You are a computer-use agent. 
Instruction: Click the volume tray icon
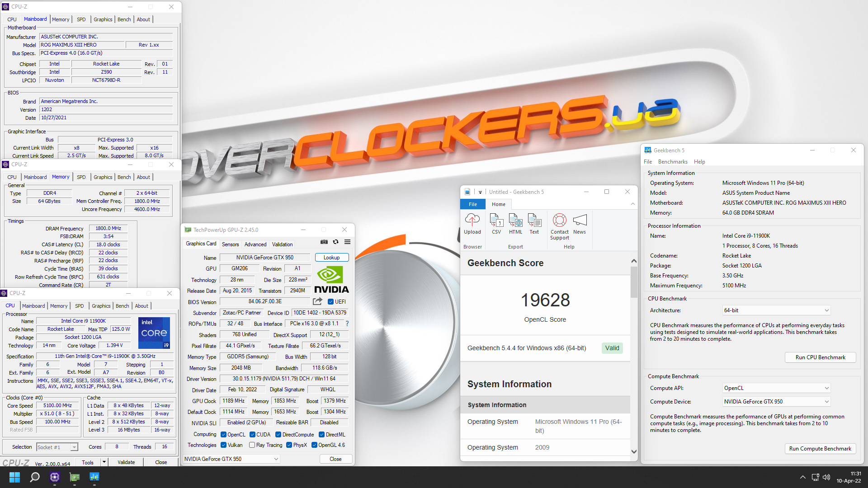coord(826,477)
